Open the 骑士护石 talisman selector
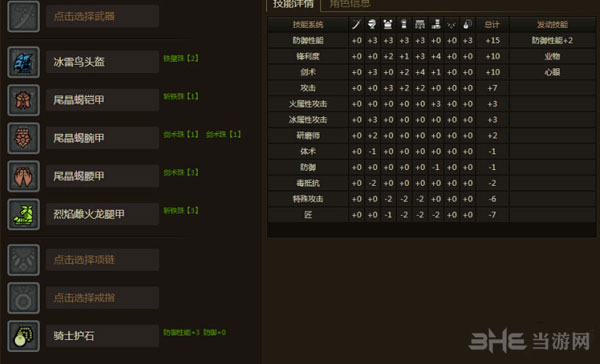Image resolution: width=600 pixels, height=364 pixels. click(x=103, y=336)
